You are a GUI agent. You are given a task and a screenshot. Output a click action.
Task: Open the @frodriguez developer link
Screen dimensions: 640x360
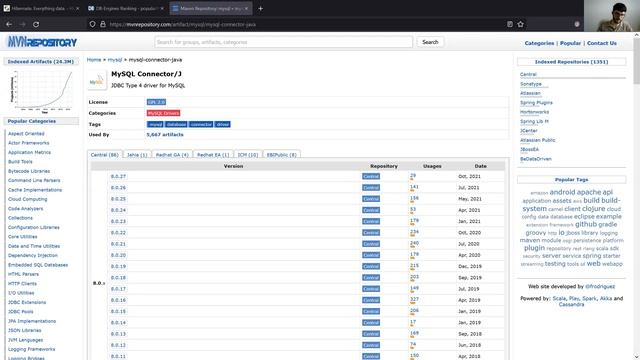pos(600,287)
